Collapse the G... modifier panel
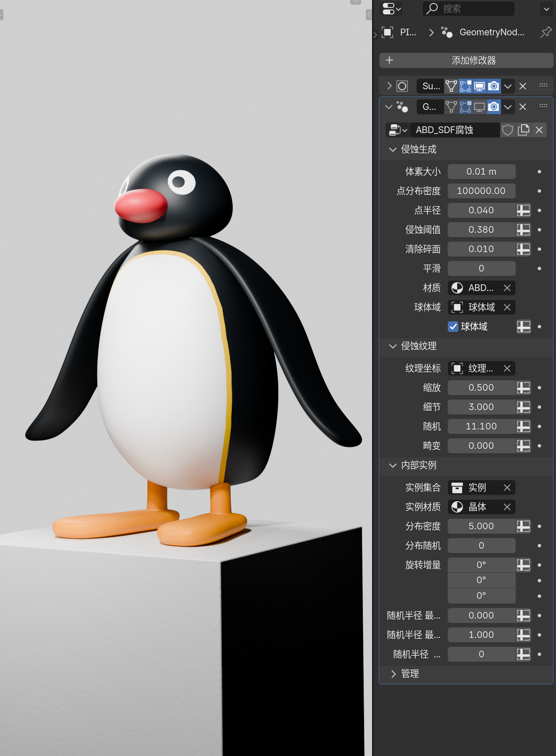The image size is (556, 756). 389,107
